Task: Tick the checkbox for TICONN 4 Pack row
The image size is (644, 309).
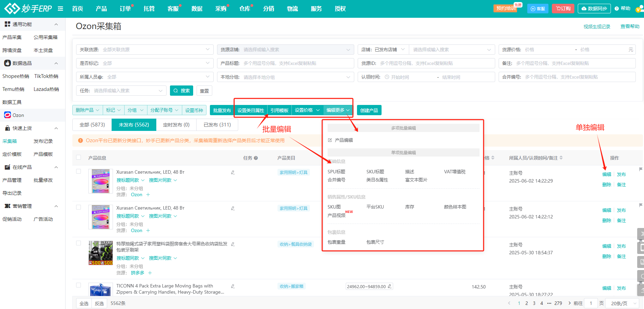Action: coord(78,285)
